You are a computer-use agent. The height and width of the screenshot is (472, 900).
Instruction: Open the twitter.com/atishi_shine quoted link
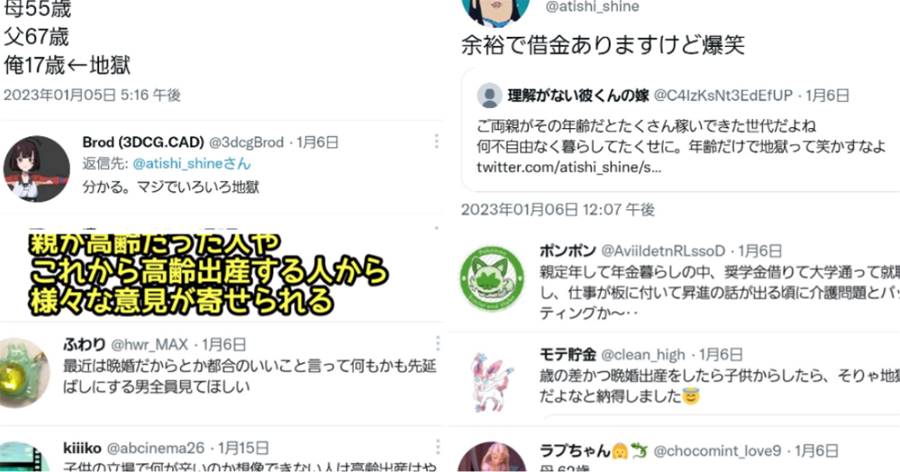569,168
